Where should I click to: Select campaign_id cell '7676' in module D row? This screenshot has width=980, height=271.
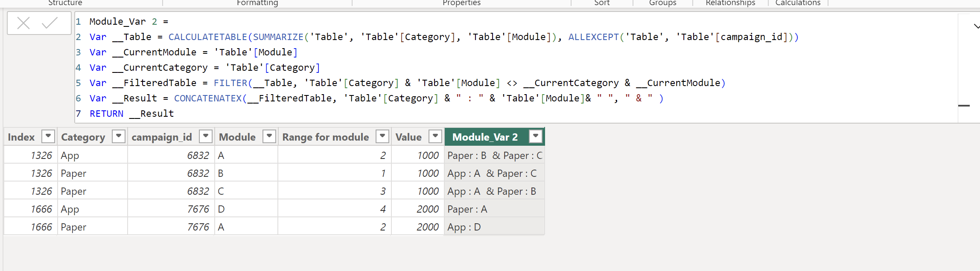(171, 209)
